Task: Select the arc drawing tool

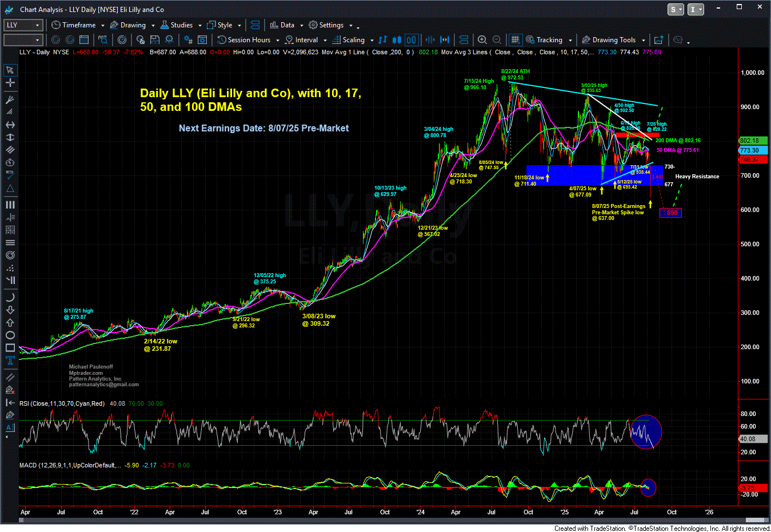Action: click(10, 297)
